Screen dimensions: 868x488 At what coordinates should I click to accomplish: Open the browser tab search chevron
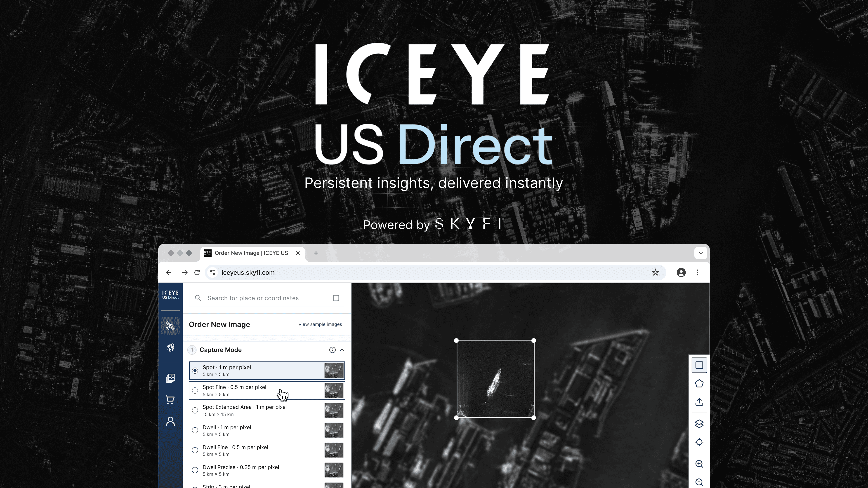(x=701, y=253)
